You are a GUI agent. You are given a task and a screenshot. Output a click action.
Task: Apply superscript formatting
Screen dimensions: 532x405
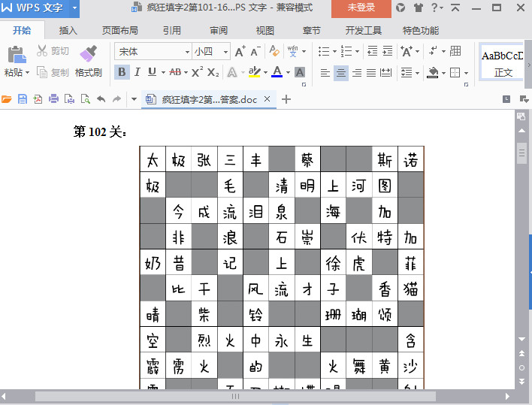197,72
